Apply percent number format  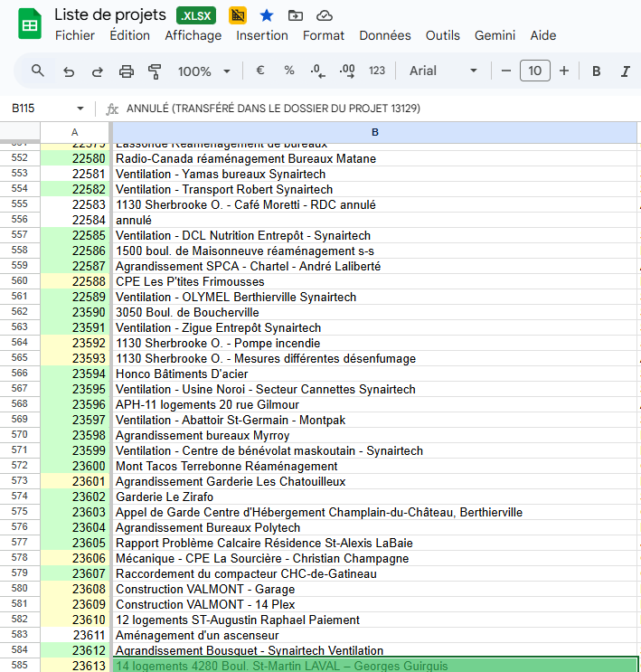[289, 71]
